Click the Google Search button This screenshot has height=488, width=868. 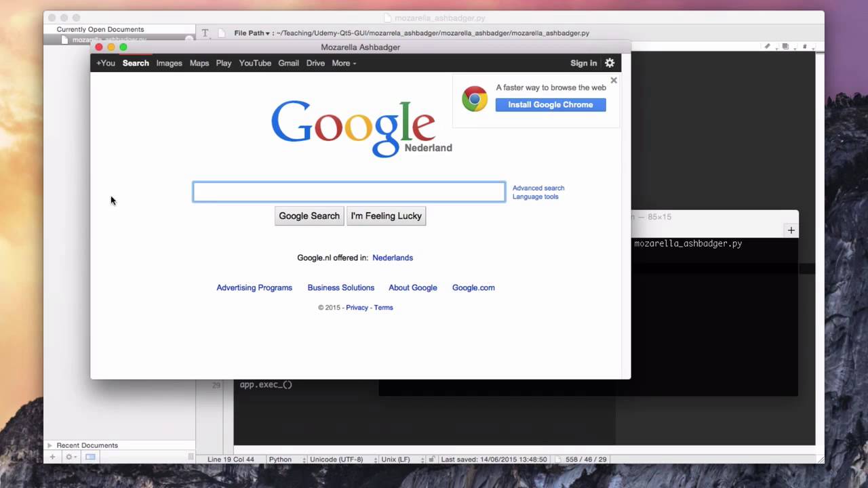coord(309,216)
